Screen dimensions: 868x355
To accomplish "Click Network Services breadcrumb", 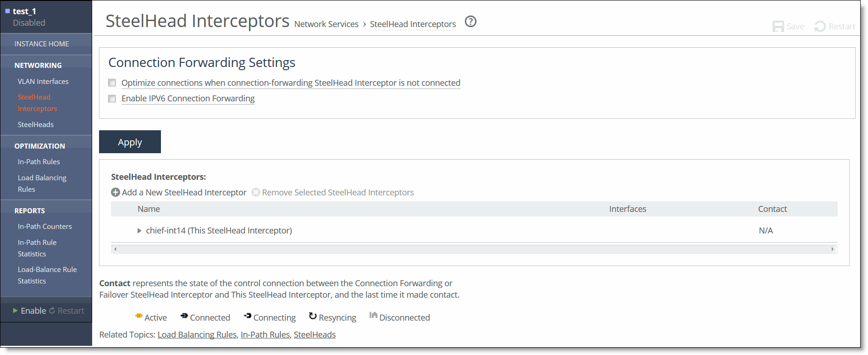I will pos(326,24).
